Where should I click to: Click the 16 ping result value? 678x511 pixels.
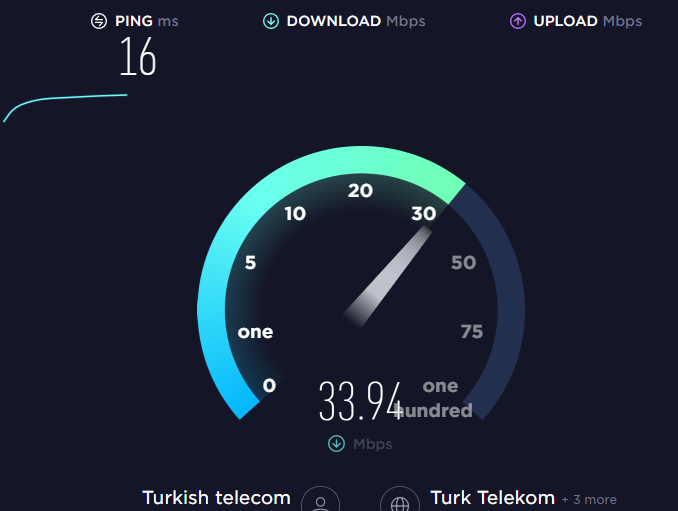pos(138,56)
